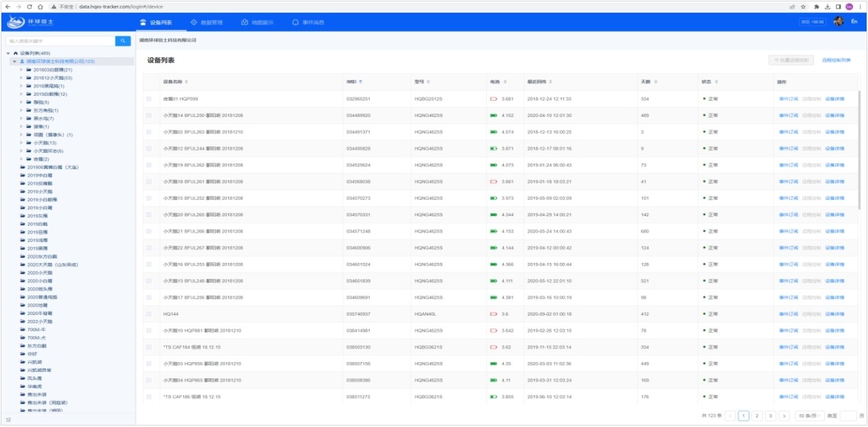Click the blue search magnifier button
Image resolution: width=868 pixels, height=427 pixels.
[123, 41]
